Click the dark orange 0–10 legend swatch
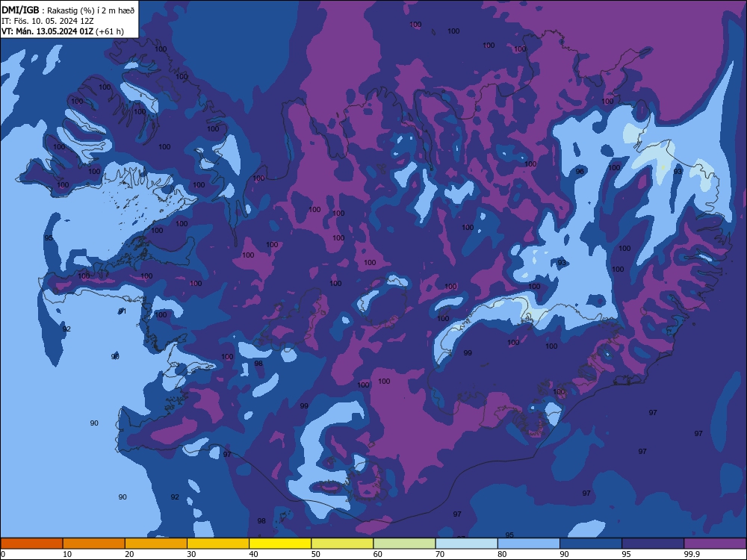 click(31, 544)
